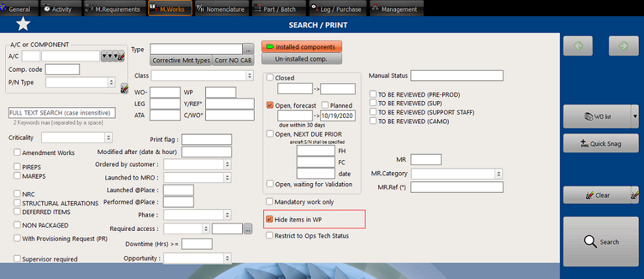Enable Mandatory work only checkbox
Screen dimensions: 644x279
point(270,201)
